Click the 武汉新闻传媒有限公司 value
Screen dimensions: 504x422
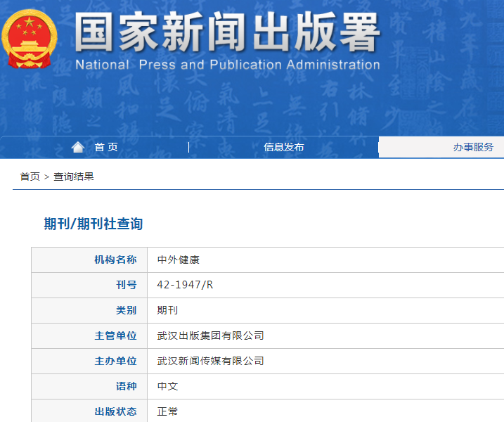(211, 361)
